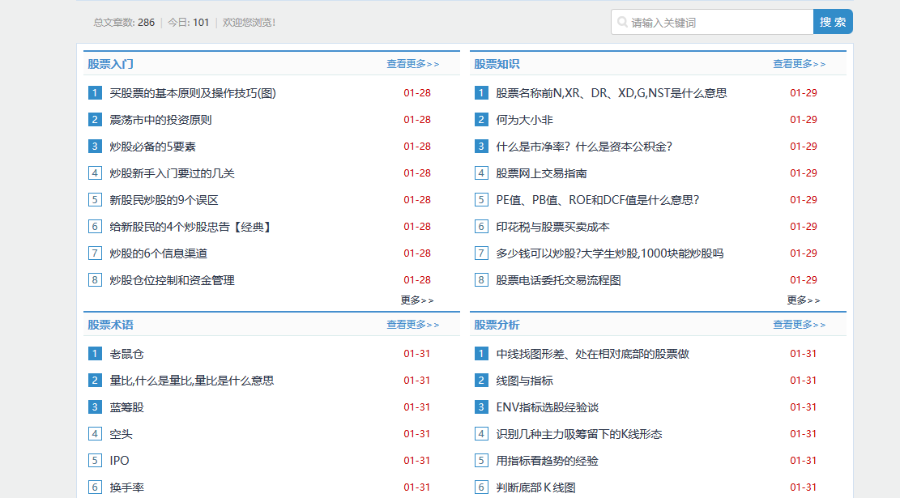Open article 印花税与股票买卖成本

[553, 227]
